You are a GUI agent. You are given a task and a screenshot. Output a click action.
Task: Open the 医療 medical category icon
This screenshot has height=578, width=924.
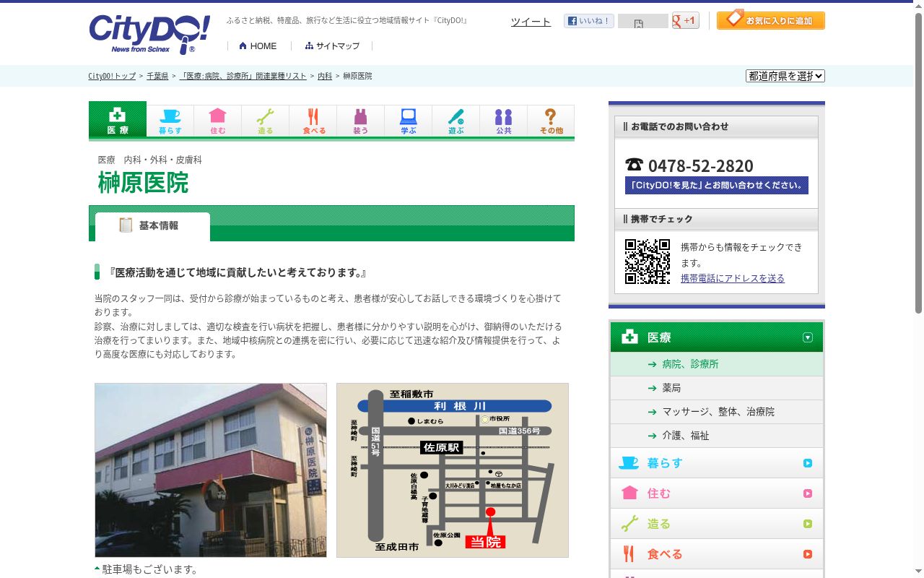pyautogui.click(x=118, y=119)
